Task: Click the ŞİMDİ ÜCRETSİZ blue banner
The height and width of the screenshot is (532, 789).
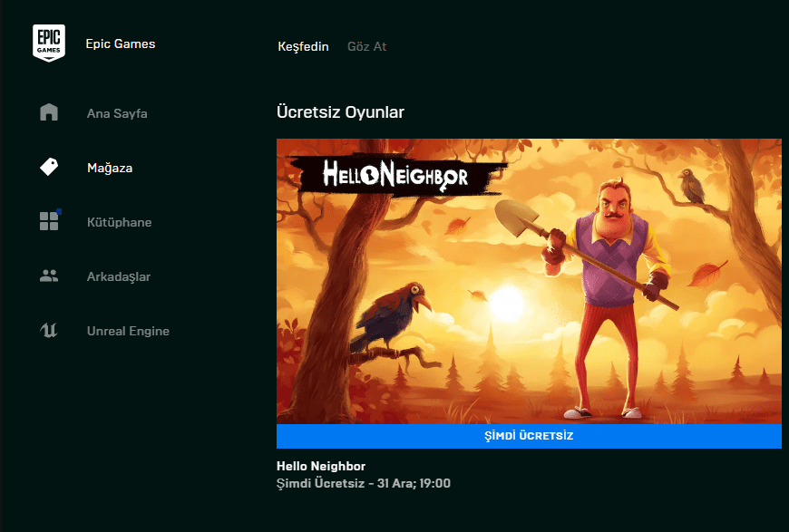Action: 529,436
